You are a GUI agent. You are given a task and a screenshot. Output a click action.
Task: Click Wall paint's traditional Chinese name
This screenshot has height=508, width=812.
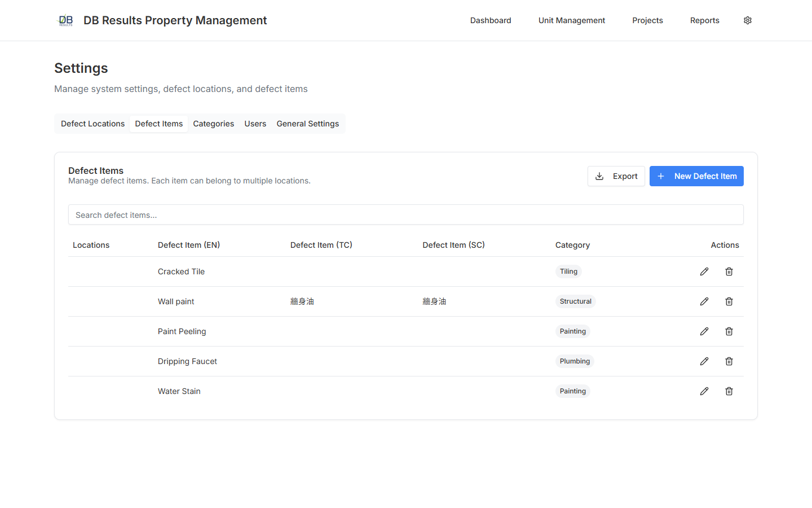point(302,301)
